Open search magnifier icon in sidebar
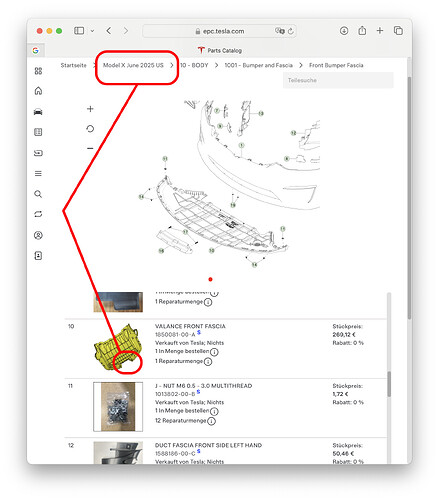439x500 pixels. (38, 194)
